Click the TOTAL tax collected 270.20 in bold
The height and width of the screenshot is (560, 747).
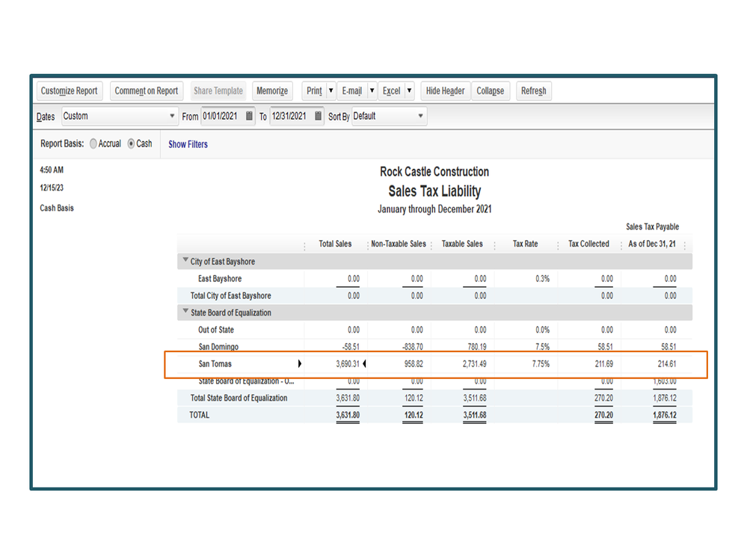click(603, 415)
